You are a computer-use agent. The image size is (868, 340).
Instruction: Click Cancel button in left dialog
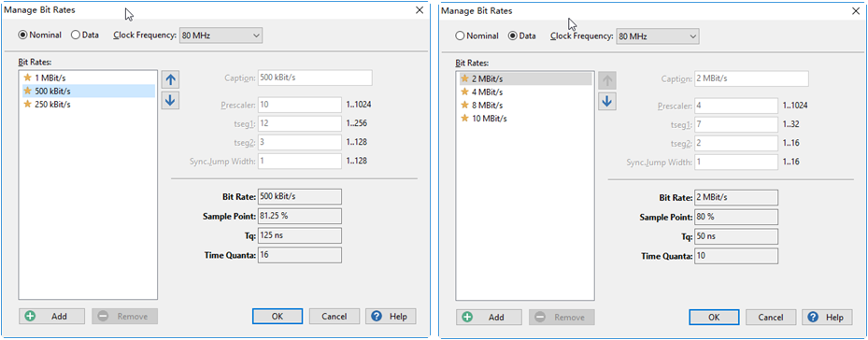pos(334,317)
